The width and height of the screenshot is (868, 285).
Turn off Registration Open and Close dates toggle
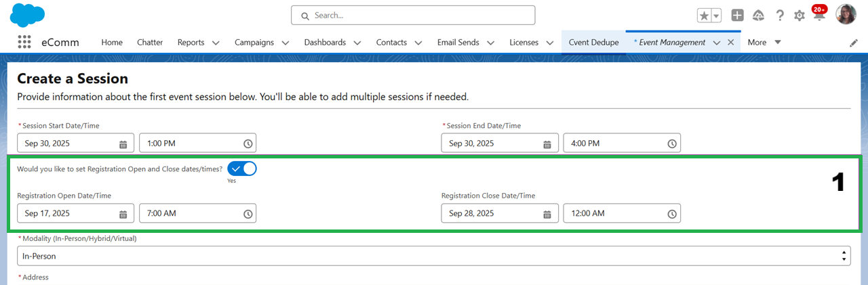point(242,169)
